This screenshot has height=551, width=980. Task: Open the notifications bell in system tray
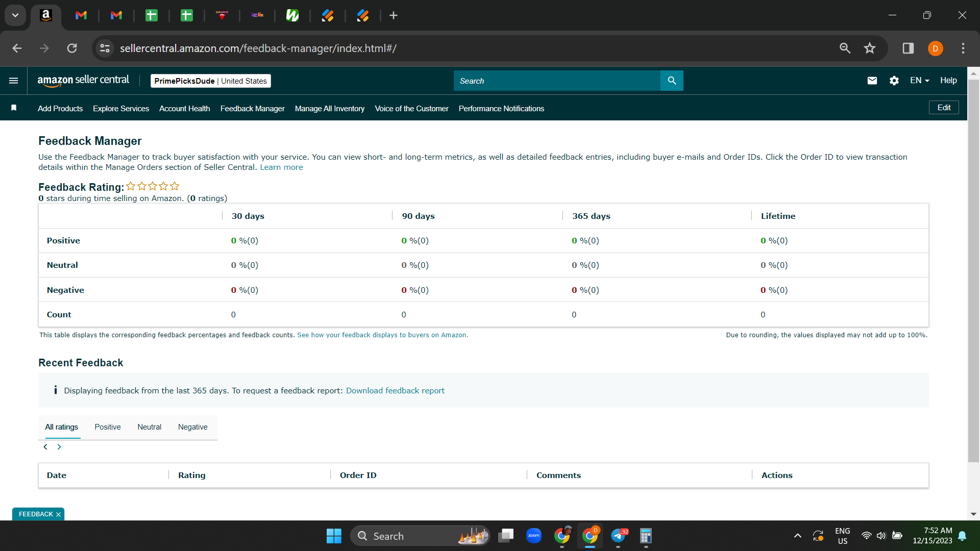click(x=962, y=536)
